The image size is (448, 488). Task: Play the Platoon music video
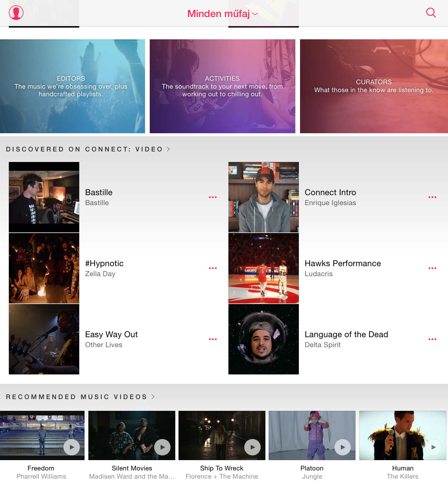click(x=343, y=447)
